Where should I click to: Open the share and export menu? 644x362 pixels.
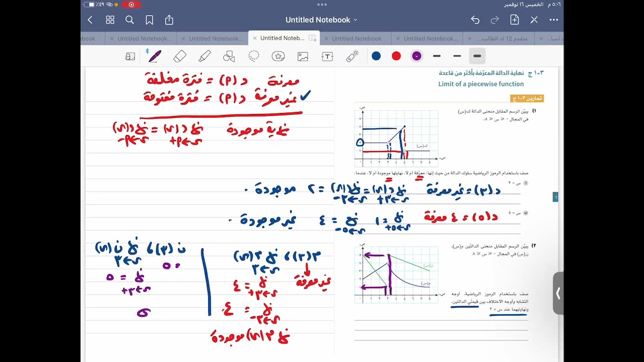169,20
